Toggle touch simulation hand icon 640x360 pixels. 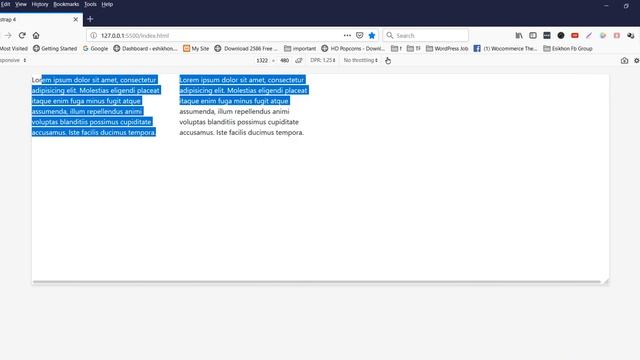click(x=388, y=60)
